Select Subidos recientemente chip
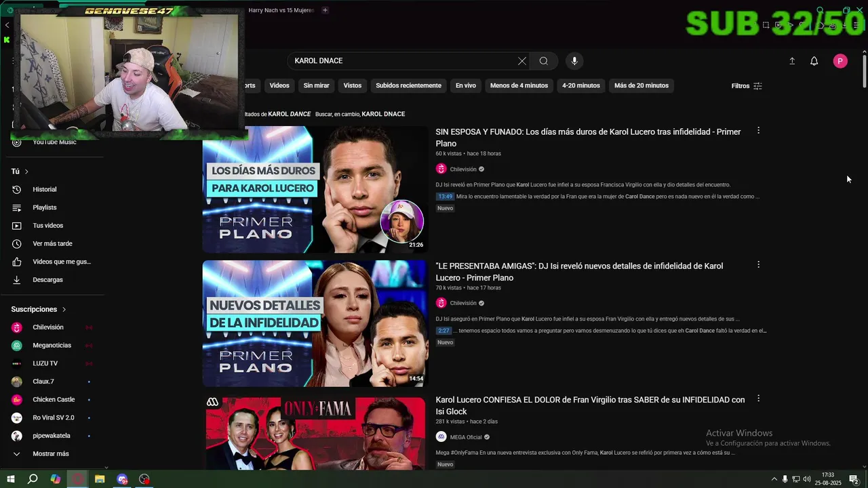 408,85
